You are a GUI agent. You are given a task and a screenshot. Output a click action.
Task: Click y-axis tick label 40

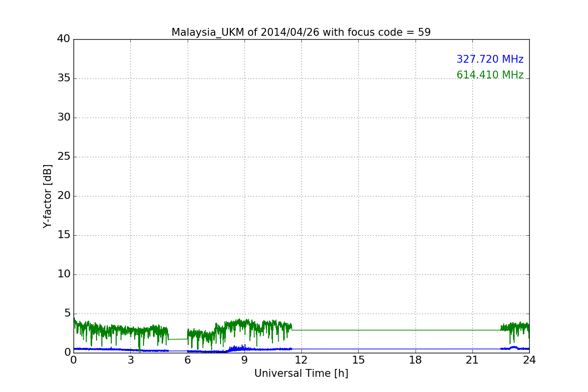64,39
